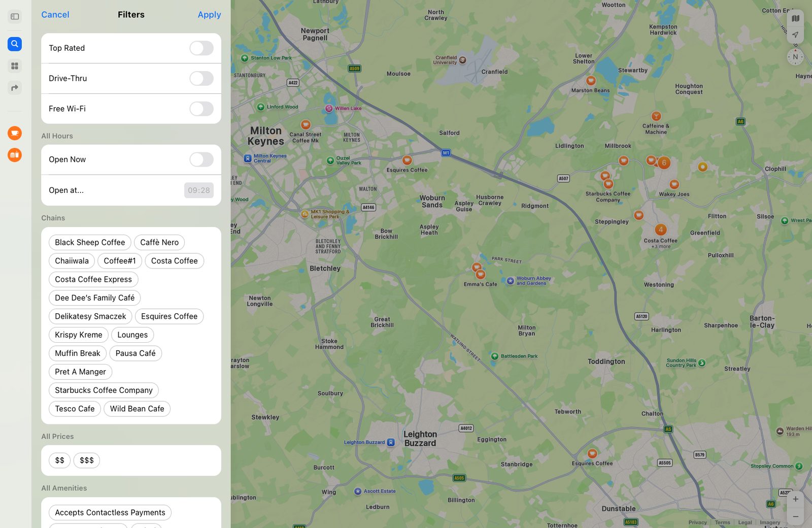Screen dimensions: 812x528
Task: Enable the Drive-Thru switch
Action: click(201, 79)
